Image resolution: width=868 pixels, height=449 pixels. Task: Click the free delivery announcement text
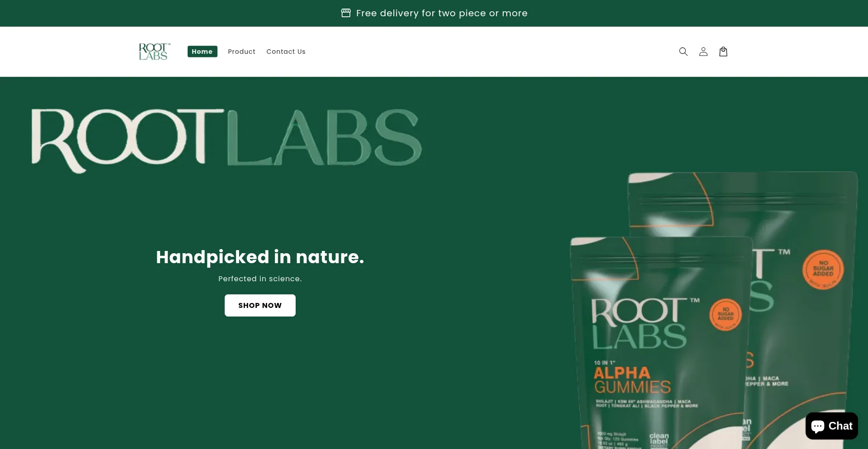point(442,13)
